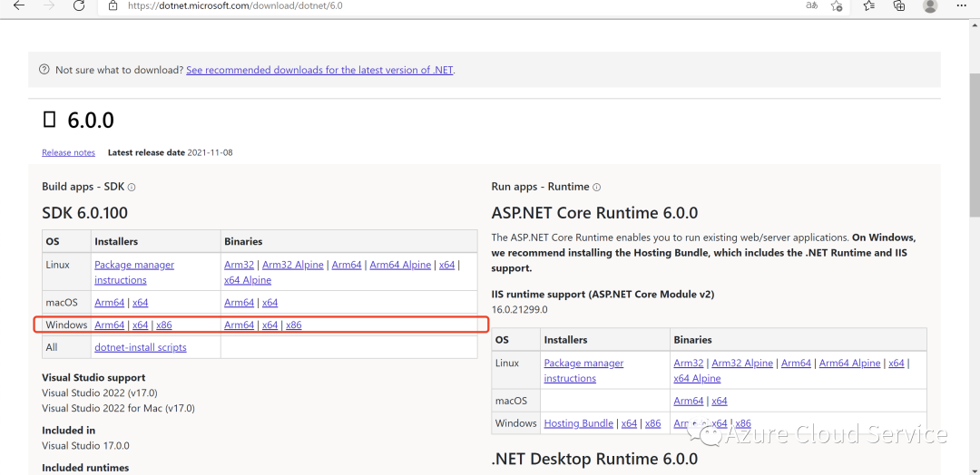Click the info icon beside Build apps - SDK

click(132, 188)
